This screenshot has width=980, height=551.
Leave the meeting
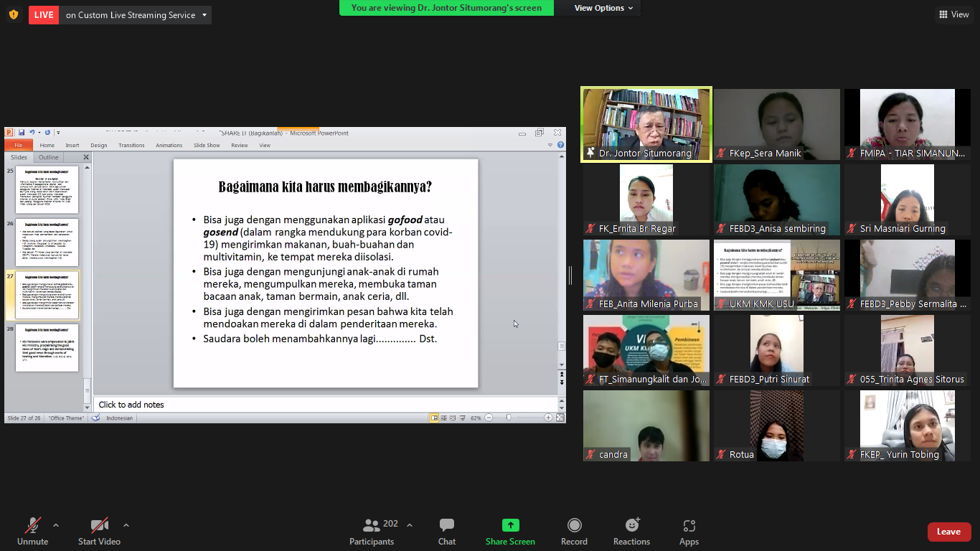point(948,532)
